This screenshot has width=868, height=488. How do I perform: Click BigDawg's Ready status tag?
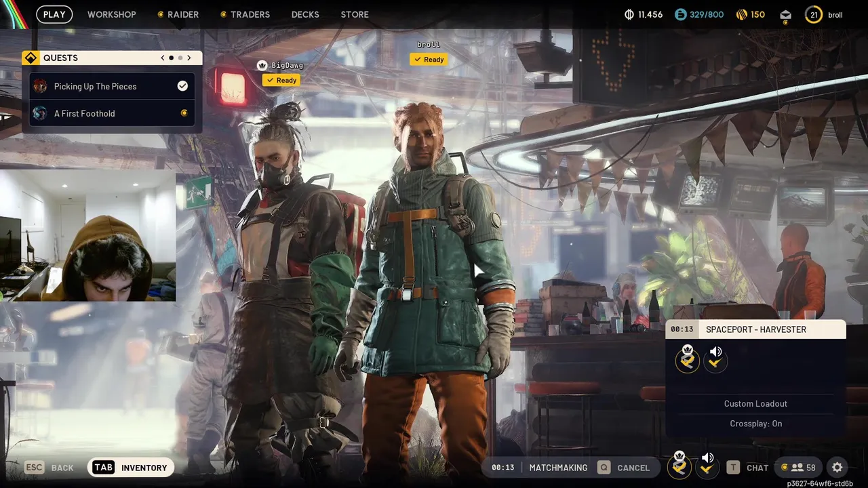pos(281,80)
